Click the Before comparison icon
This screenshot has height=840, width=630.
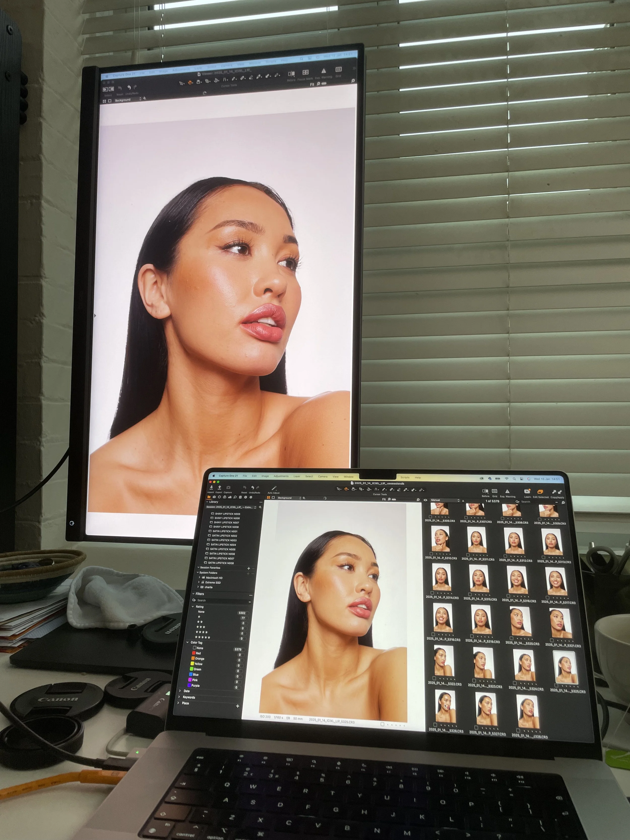click(485, 491)
